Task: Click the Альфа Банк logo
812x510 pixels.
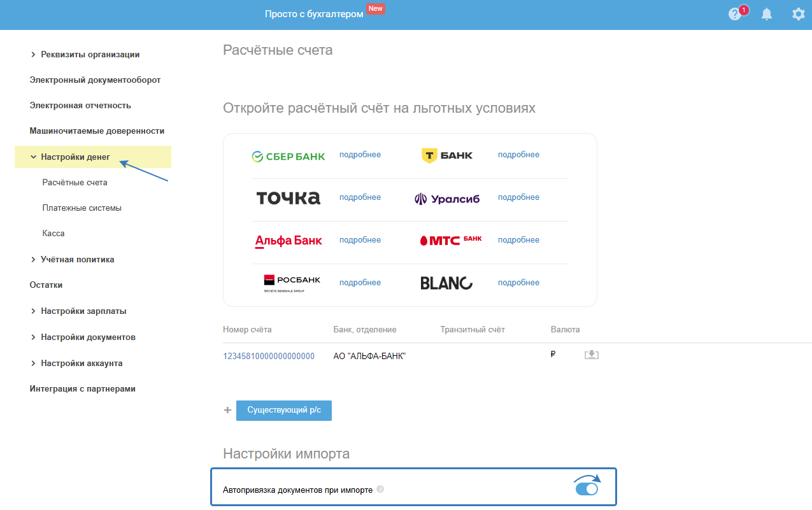Action: pyautogui.click(x=288, y=241)
